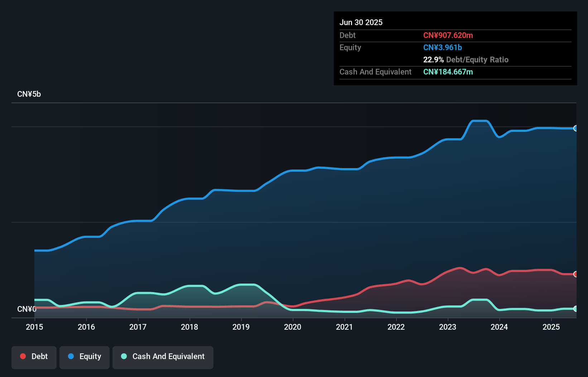588x377 pixels.
Task: Click the 2023 equity peak on the chart
Action: (479, 121)
